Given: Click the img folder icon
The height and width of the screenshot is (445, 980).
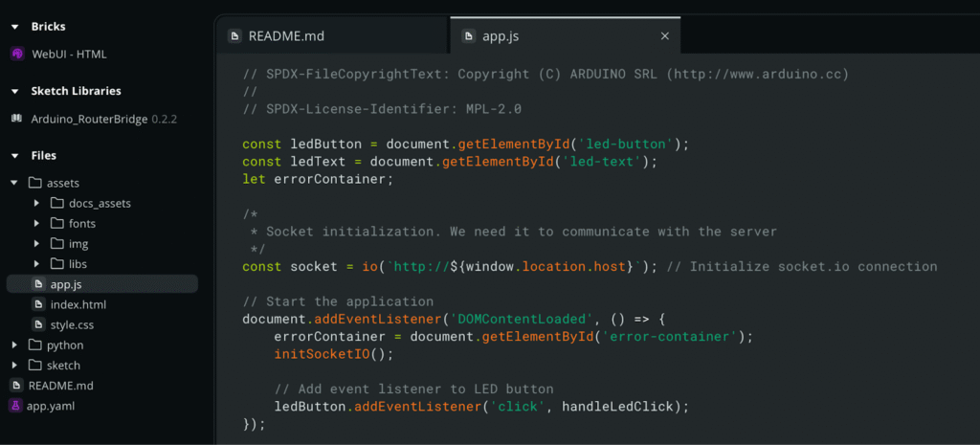Looking at the screenshot, I should pyautogui.click(x=57, y=243).
